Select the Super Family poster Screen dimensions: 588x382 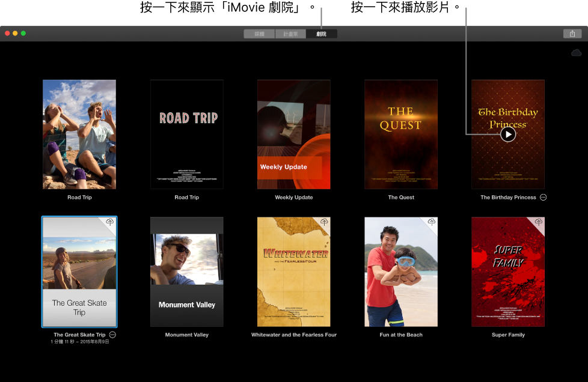point(508,271)
